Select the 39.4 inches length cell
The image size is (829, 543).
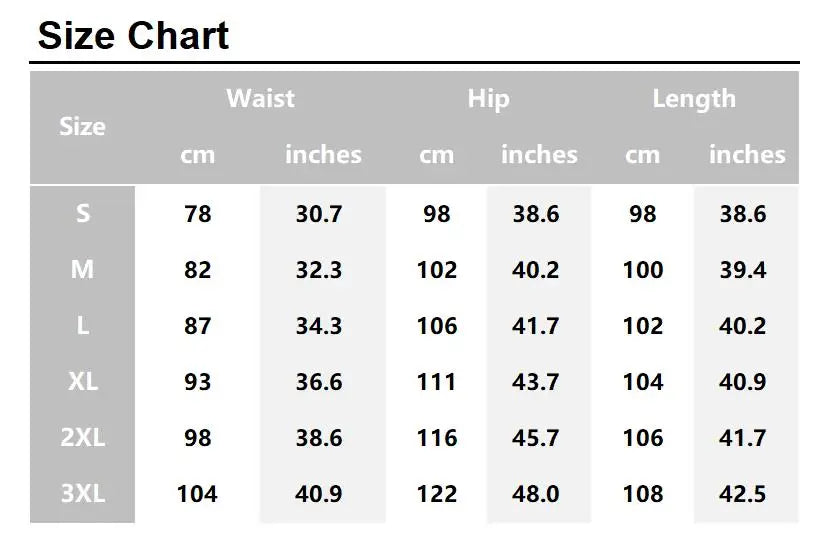[743, 270]
